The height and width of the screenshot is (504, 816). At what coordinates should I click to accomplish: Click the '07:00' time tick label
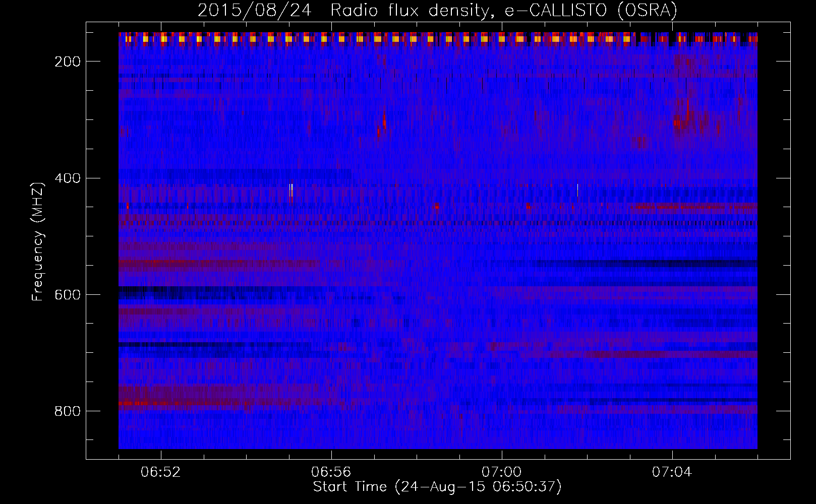502,472
